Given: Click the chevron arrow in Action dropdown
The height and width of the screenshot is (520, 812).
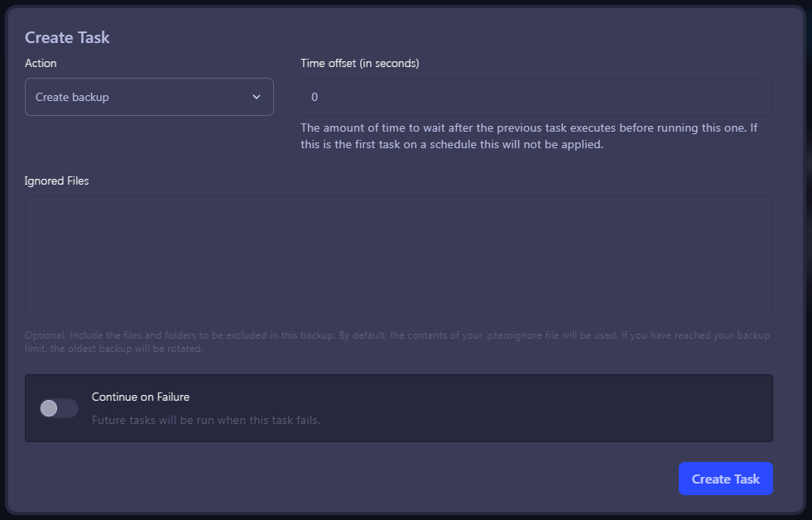Looking at the screenshot, I should [x=257, y=97].
